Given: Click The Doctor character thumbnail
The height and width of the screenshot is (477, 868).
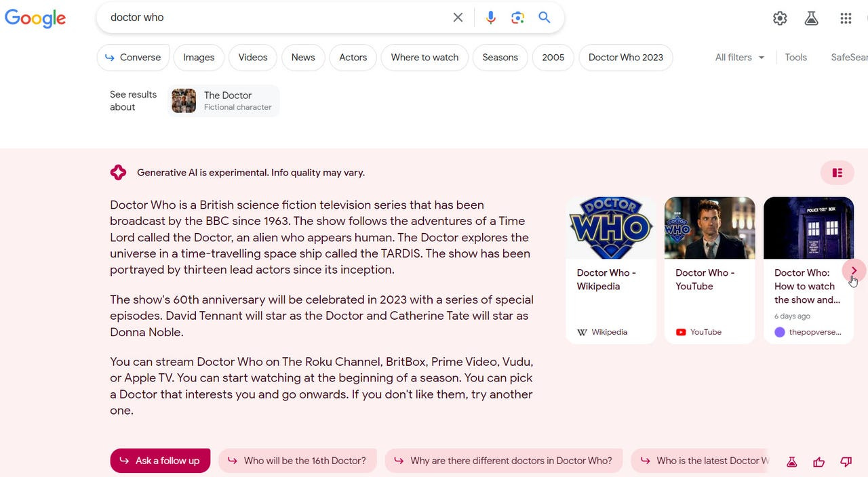Looking at the screenshot, I should 184,101.
